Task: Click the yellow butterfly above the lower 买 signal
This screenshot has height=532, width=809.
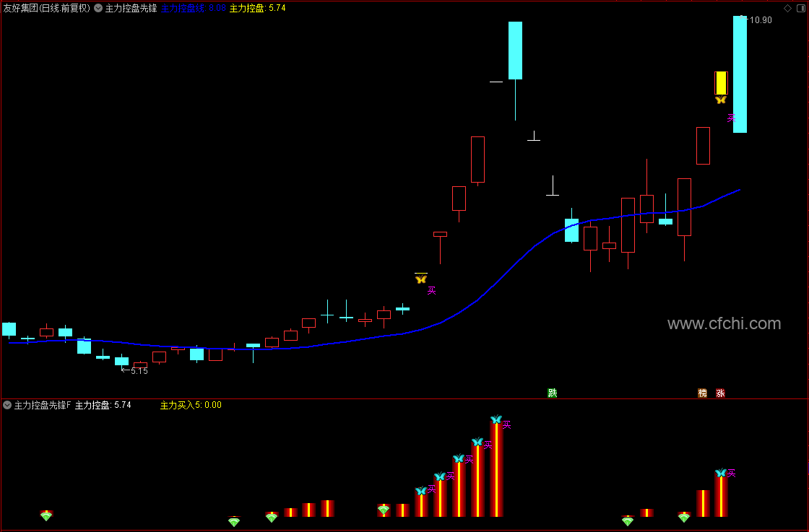Action: tap(421, 279)
